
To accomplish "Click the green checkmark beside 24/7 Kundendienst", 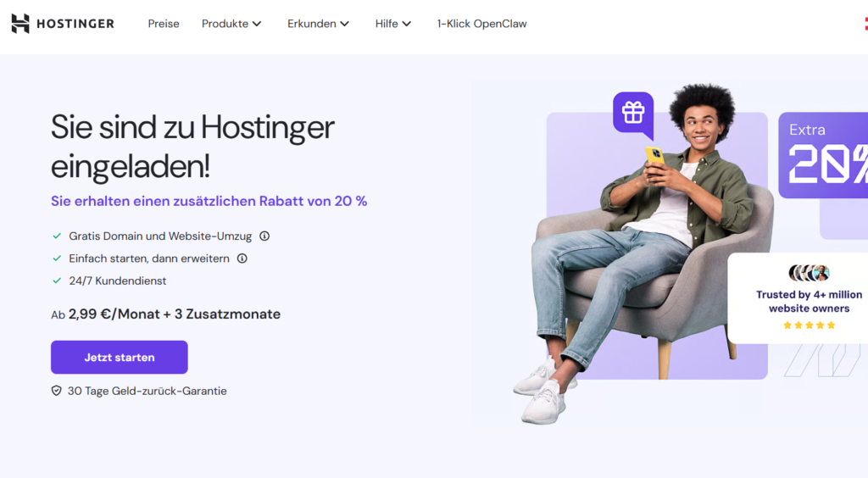I will (57, 281).
